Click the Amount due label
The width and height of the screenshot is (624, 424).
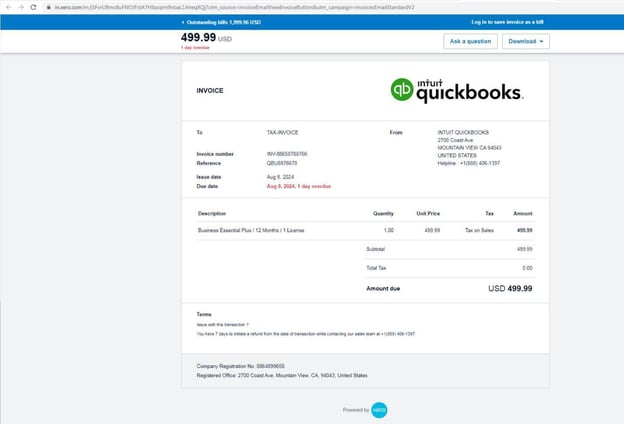pos(383,289)
